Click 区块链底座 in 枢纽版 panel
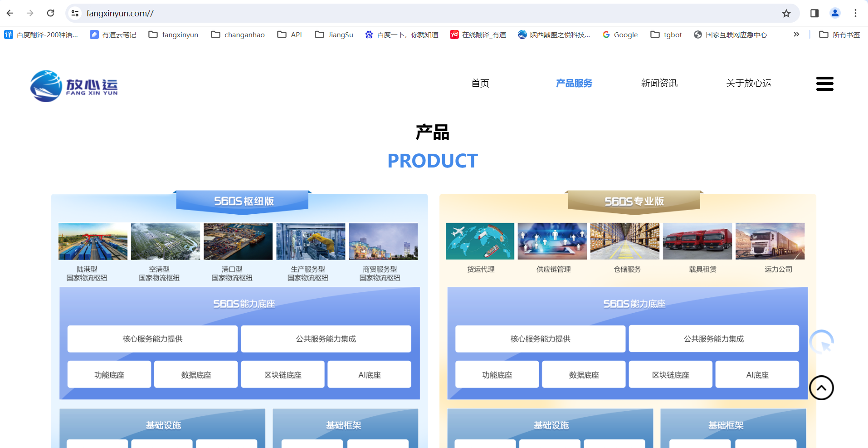 (283, 374)
